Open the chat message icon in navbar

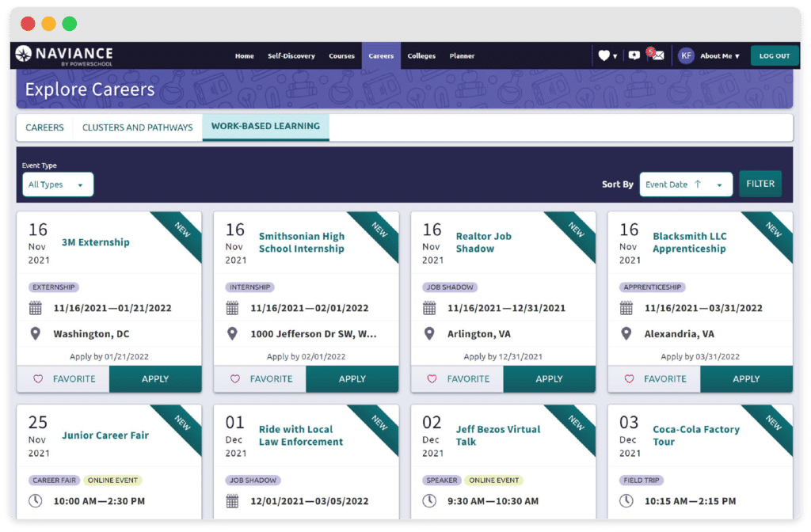tap(634, 55)
